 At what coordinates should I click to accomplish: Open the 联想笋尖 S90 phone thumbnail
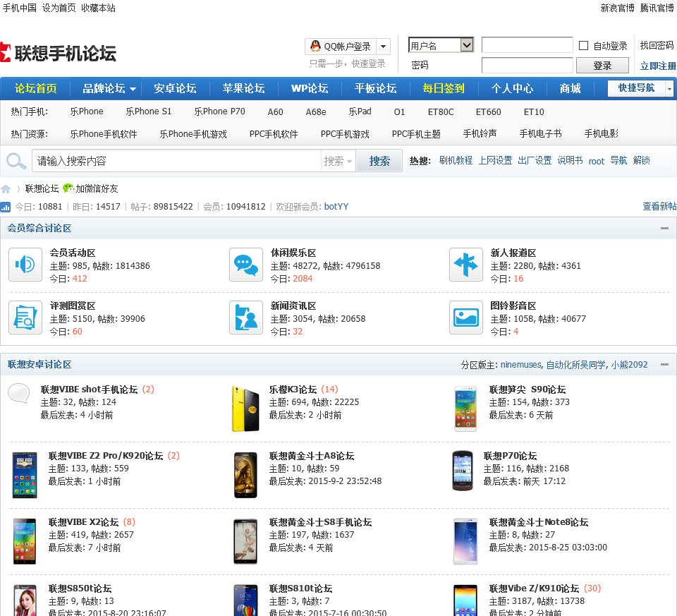[x=465, y=409]
